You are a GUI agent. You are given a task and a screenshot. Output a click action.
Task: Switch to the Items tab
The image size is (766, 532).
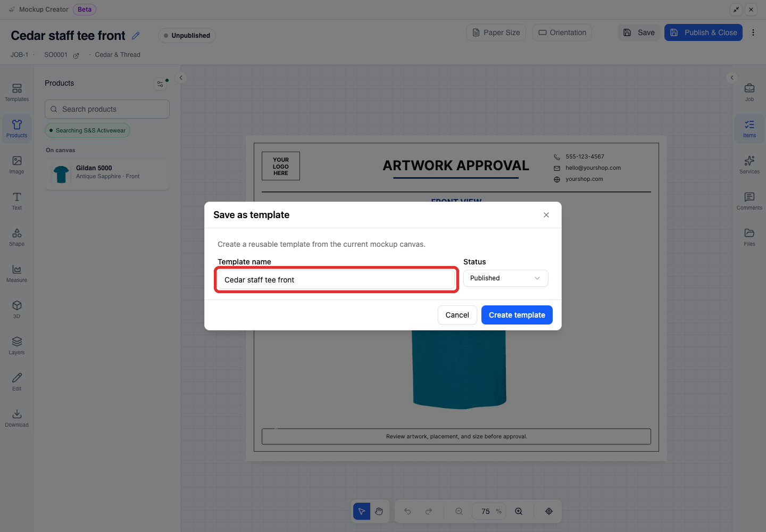[x=750, y=128]
